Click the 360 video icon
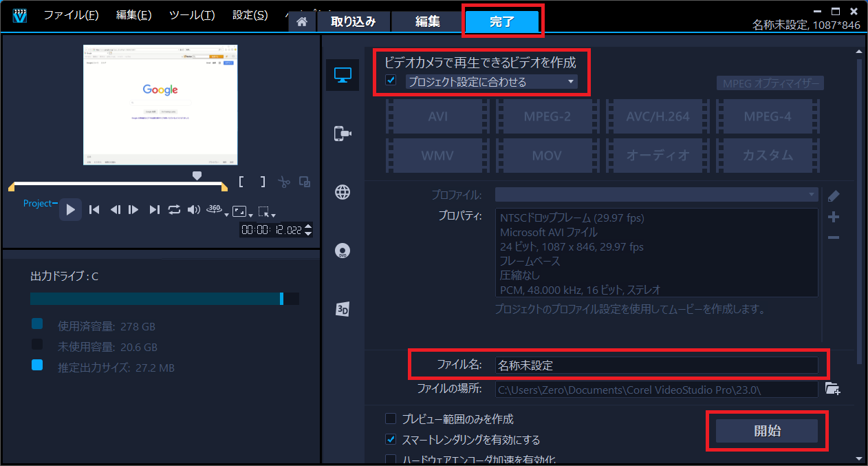 pos(214,209)
